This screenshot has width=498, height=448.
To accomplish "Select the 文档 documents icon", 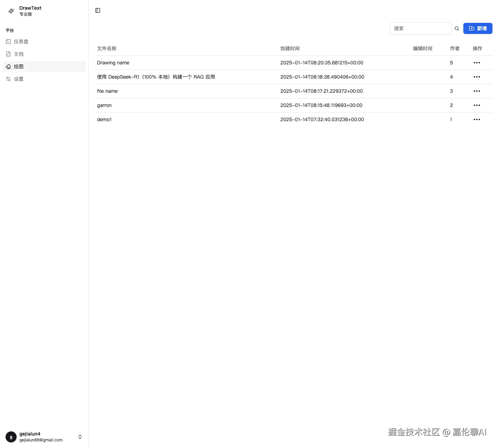I will (x=8, y=54).
